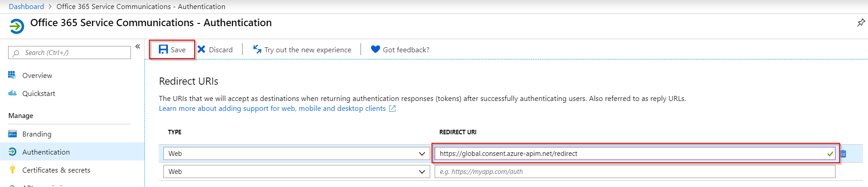Click the Overview grid icon

(x=12, y=75)
